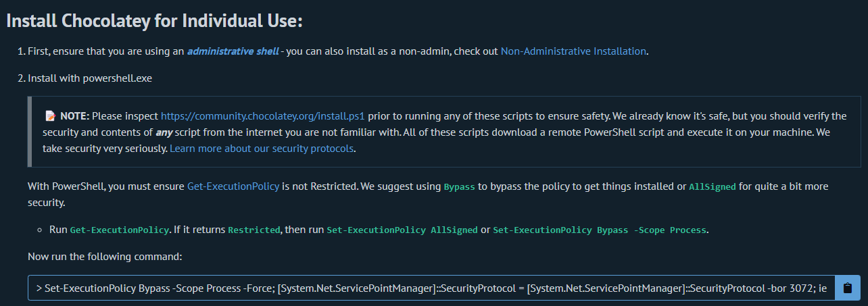
Task: Click the 'Restricted' code word in the bullet
Action: point(254,230)
